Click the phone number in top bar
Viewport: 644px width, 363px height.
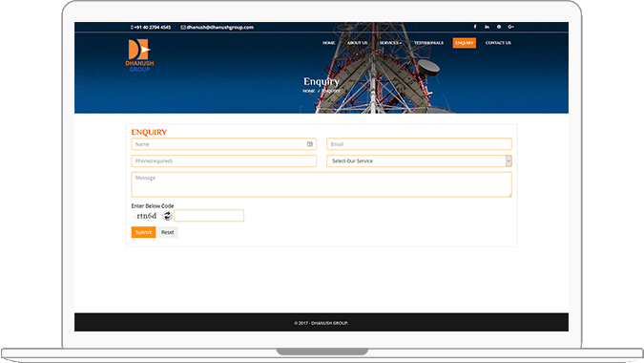coord(151,27)
